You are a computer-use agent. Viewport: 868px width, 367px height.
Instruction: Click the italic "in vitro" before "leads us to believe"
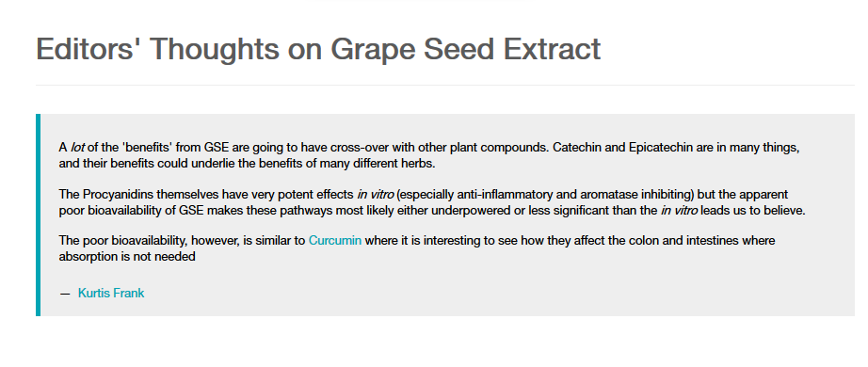679,211
